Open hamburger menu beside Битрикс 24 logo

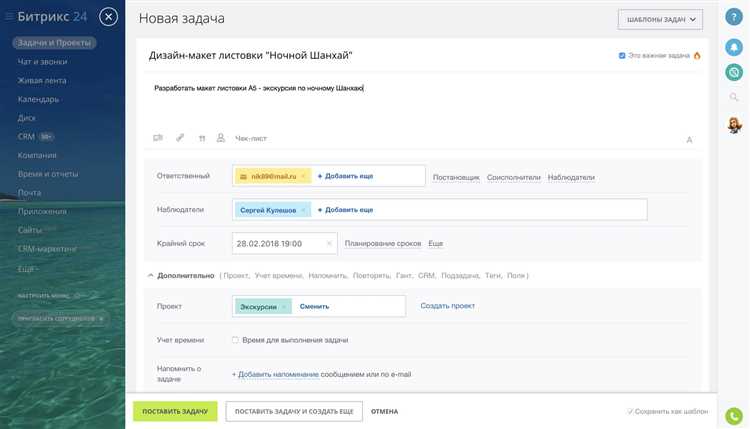point(9,17)
